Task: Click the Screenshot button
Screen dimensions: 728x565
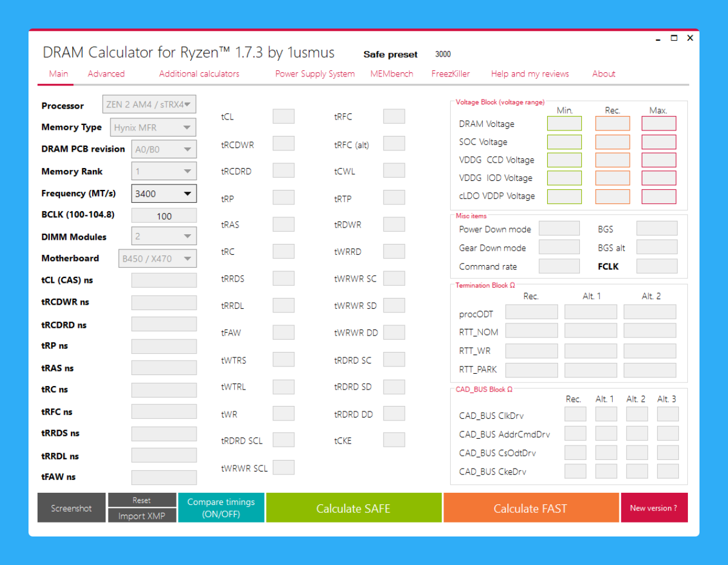Action: click(72, 508)
